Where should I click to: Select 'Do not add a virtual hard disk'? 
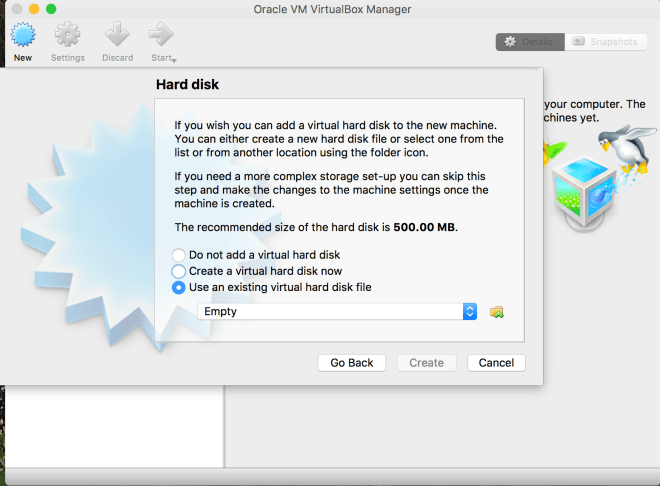(179, 255)
